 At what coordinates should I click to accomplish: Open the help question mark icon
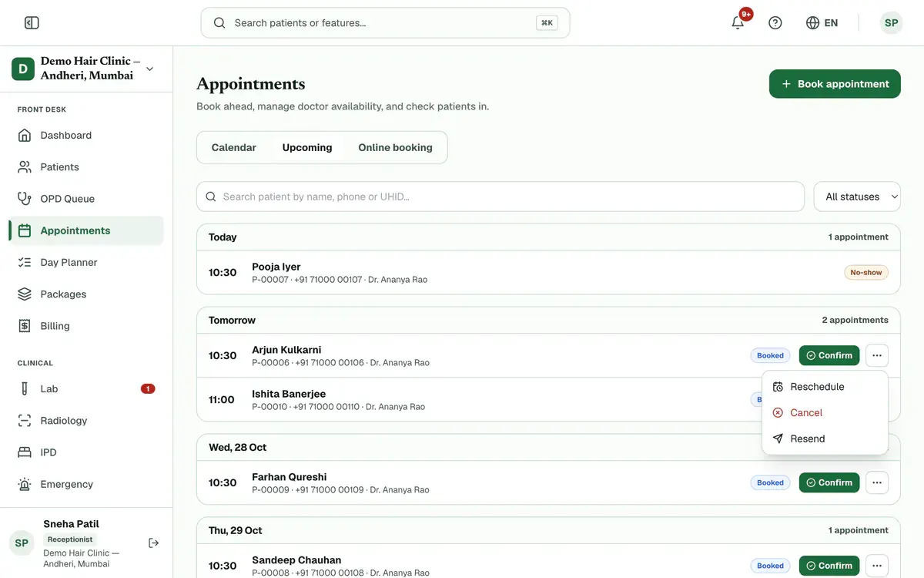(x=775, y=23)
